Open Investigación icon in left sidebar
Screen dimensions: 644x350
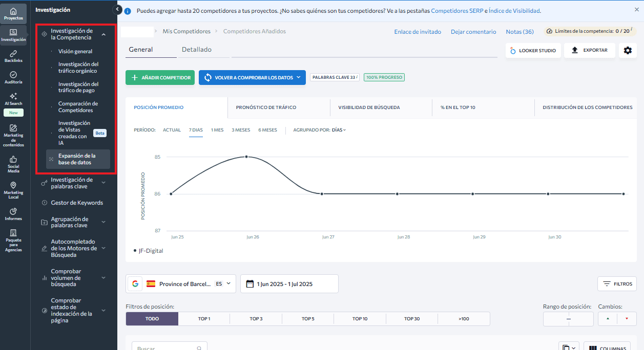(13, 35)
